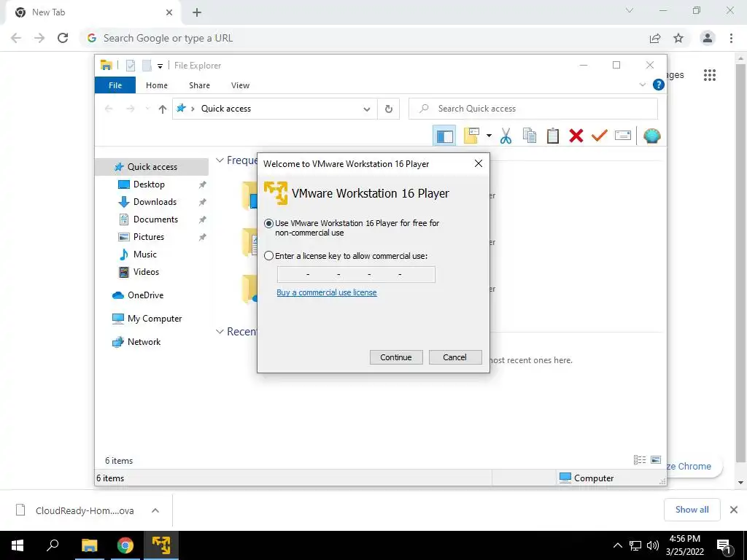747x560 pixels.
Task: Bookmark this tab with the star icon
Action: pyautogui.click(x=678, y=38)
